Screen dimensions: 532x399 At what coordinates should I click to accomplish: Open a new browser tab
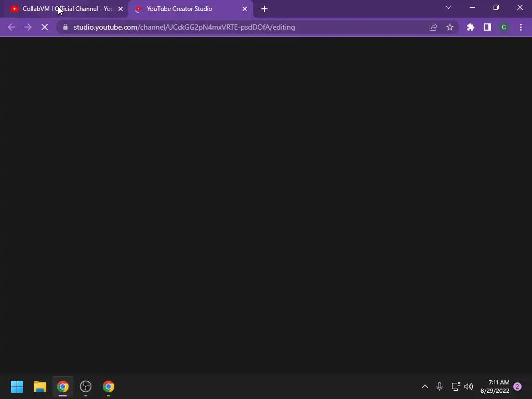point(264,9)
